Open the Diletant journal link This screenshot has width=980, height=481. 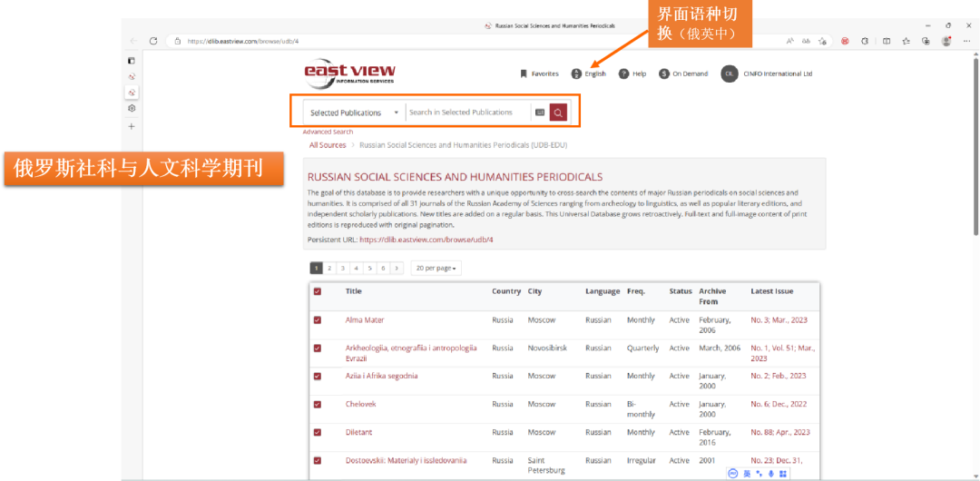click(x=358, y=433)
